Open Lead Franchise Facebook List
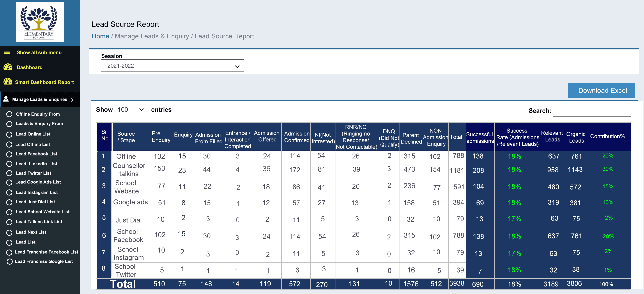The image size is (644, 294). 47,252
